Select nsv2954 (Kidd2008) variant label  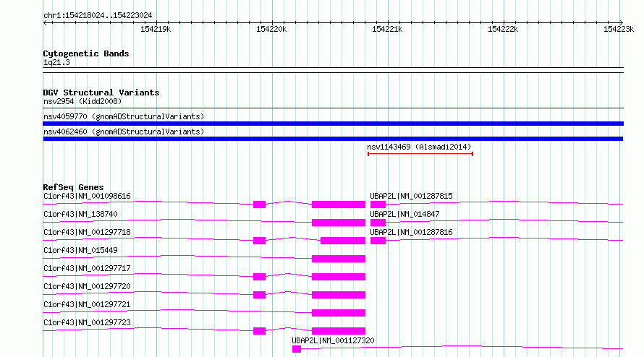click(82, 101)
